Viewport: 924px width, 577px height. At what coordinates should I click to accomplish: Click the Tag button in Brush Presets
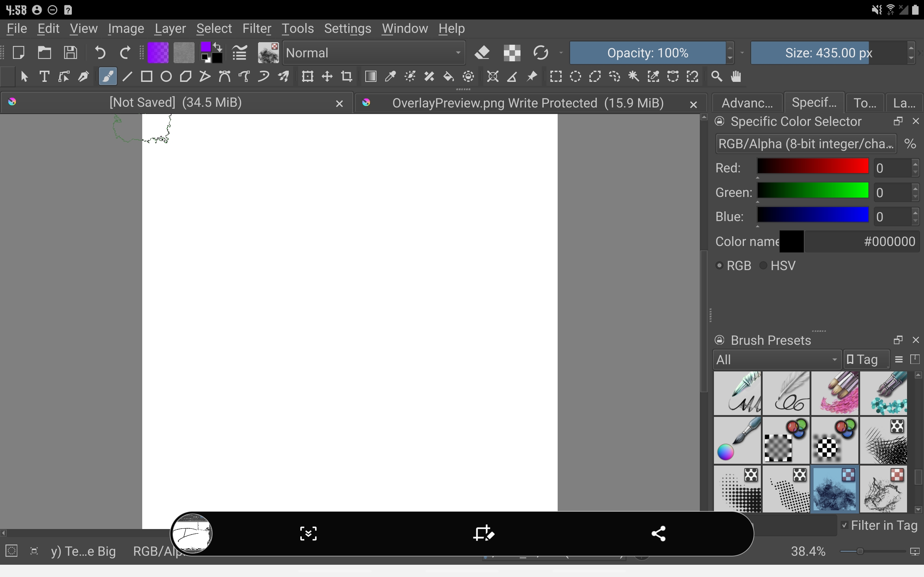(x=866, y=360)
